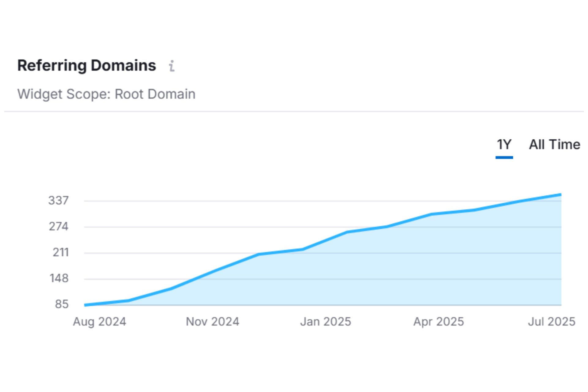Select the 1Y time range tab
This screenshot has width=588, height=392.
point(504,145)
